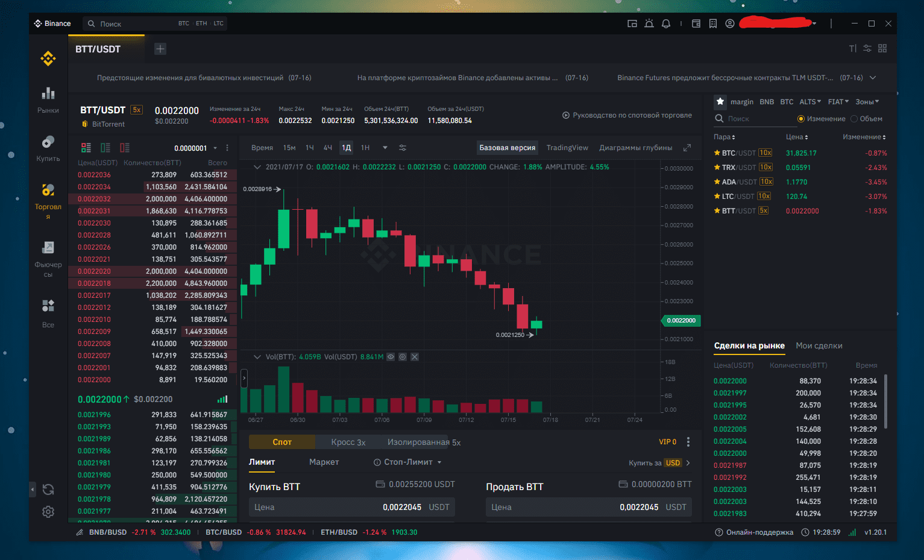Sort pairs by Цена column

tap(797, 137)
